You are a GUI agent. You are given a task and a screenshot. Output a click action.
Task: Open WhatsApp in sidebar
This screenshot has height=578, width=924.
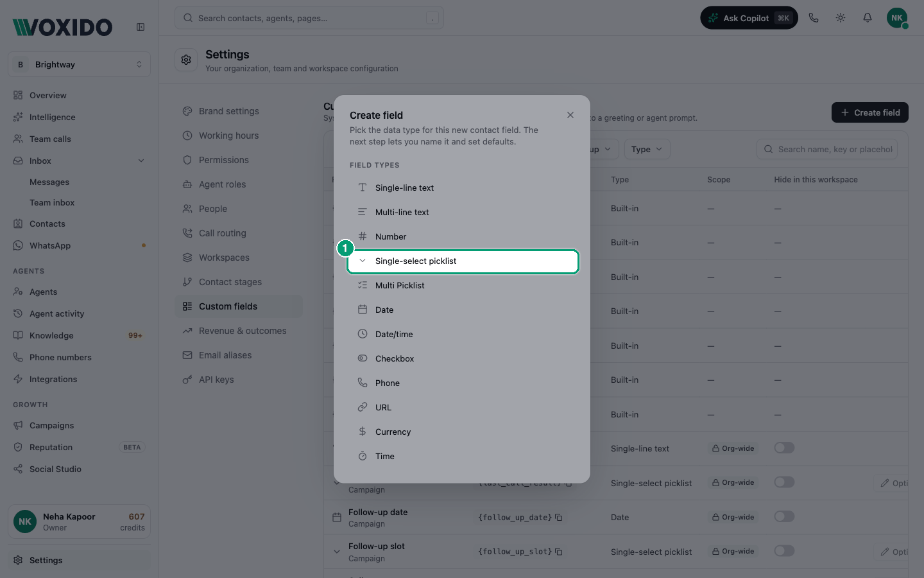pos(80,245)
